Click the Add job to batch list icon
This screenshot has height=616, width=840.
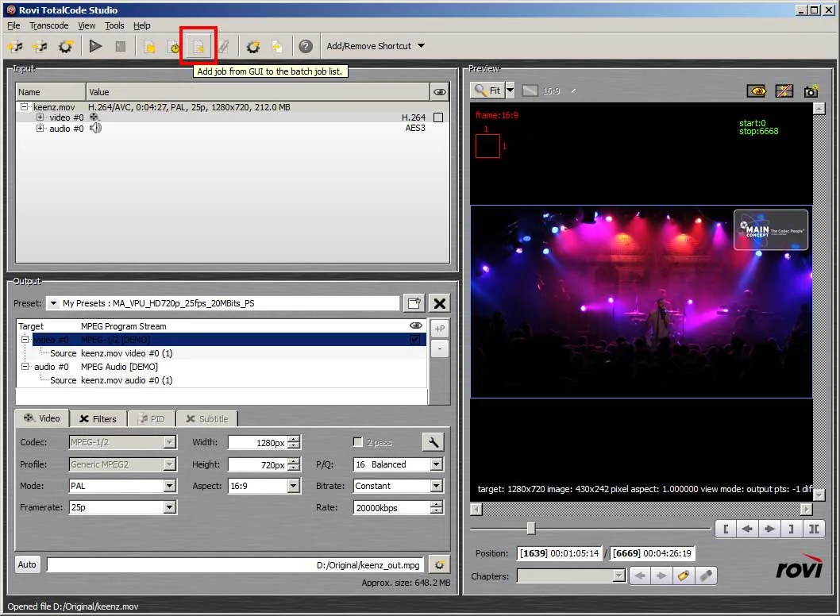pyautogui.click(x=198, y=47)
